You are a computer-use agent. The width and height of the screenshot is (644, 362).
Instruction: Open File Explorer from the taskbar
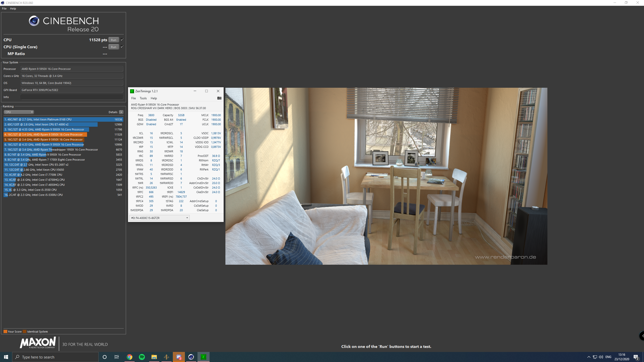click(x=154, y=357)
